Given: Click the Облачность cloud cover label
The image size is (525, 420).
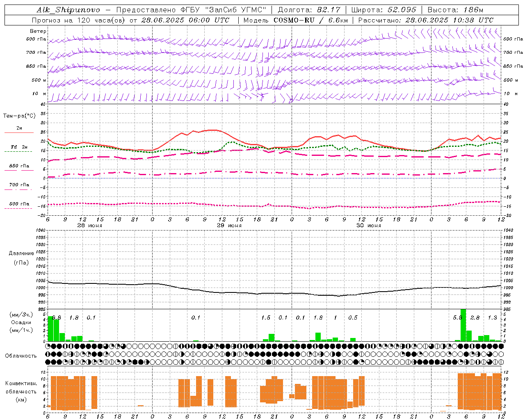Looking at the screenshot, I should pos(21,356).
